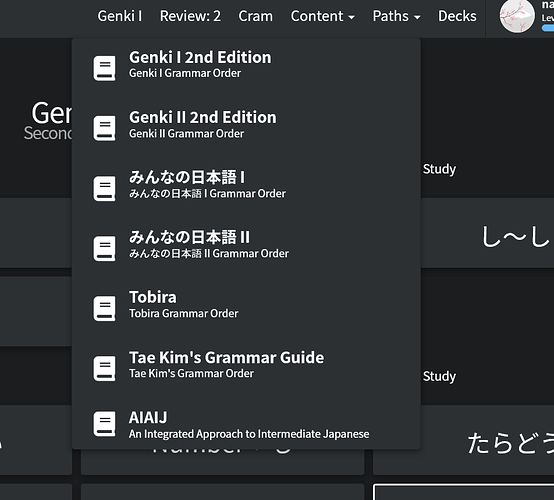
Task: Pick the みんなの日本語 I path
Action: (246, 185)
